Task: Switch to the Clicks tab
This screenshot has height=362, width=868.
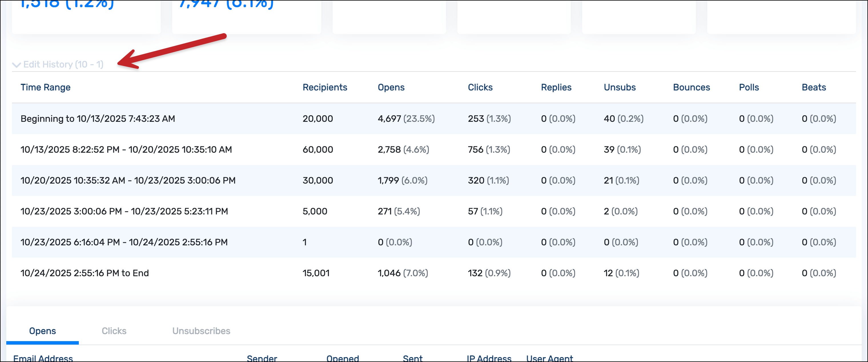Action: pyautogui.click(x=114, y=331)
